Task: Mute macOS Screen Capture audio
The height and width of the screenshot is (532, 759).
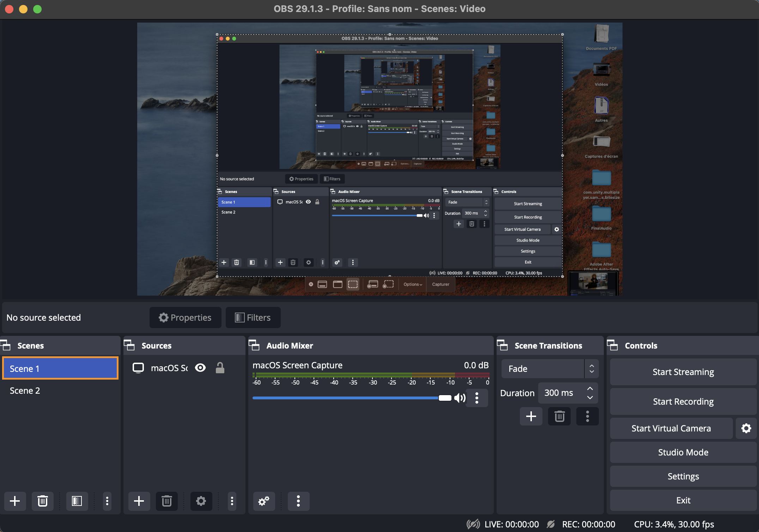Action: 460,398
